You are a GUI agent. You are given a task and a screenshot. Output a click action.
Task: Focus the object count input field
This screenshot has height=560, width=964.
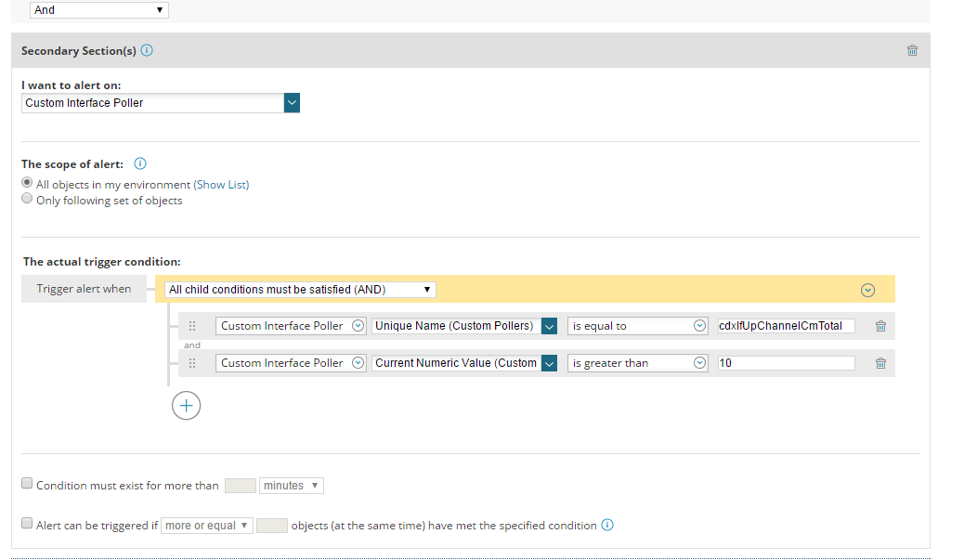click(272, 526)
